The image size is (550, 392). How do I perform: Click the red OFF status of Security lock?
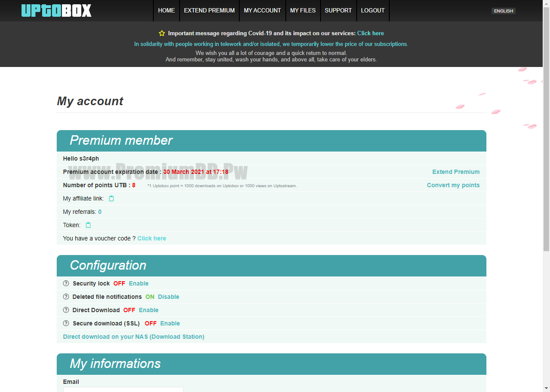click(x=119, y=283)
